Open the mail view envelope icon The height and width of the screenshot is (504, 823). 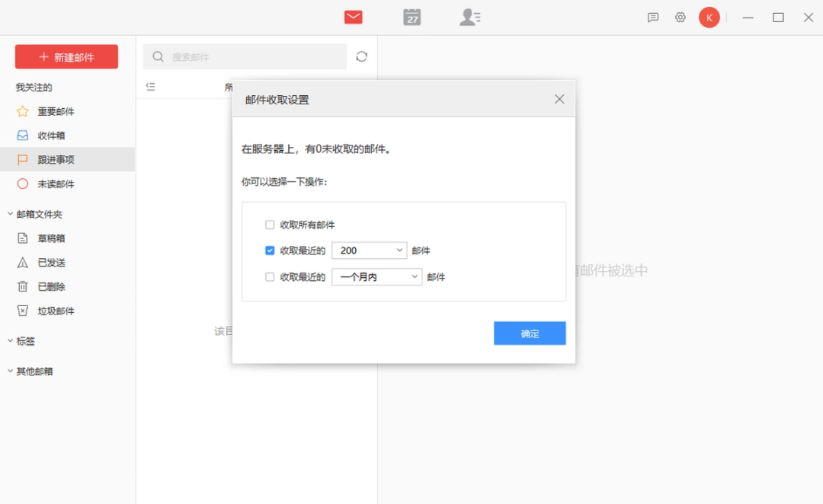354,18
